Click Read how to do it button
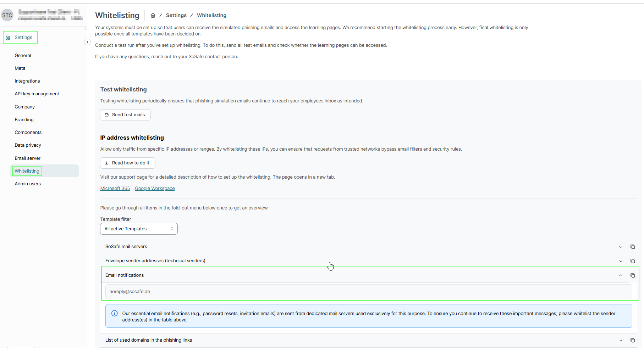This screenshot has width=644, height=348. (128, 163)
